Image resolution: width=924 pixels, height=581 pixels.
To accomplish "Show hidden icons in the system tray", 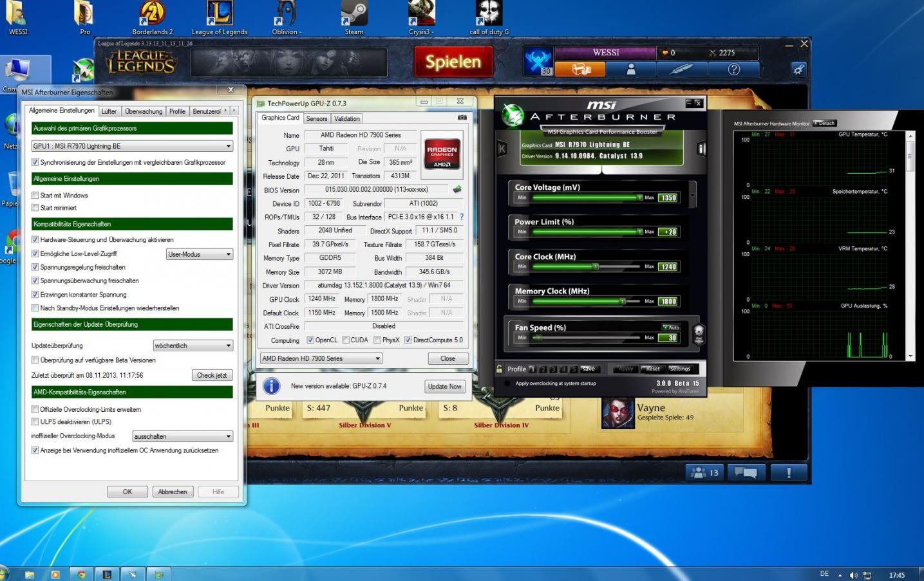I will [x=839, y=575].
